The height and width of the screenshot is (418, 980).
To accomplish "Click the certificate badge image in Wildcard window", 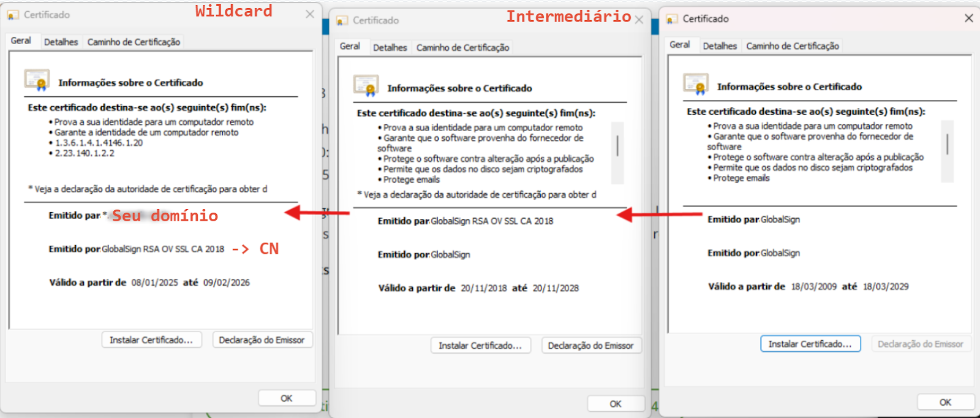I will [x=37, y=80].
